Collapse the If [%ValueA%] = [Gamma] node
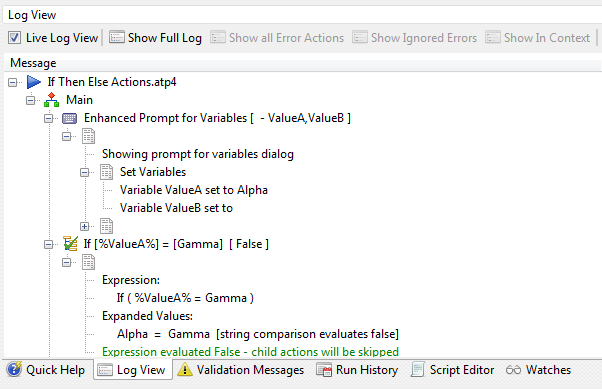The image size is (602, 389). [x=48, y=244]
